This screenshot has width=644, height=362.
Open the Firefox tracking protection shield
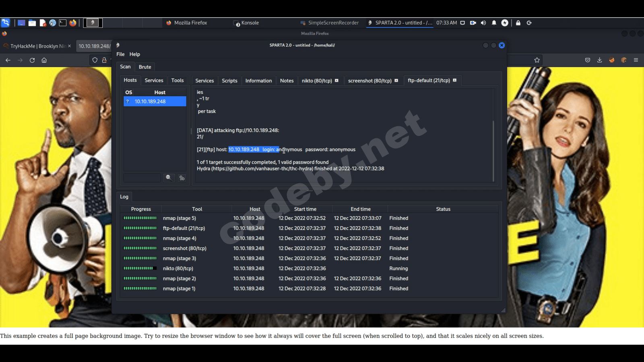95,60
